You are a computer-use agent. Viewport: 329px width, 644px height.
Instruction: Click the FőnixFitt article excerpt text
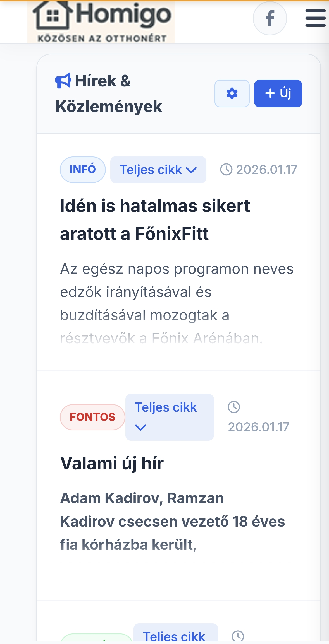pyautogui.click(x=177, y=303)
